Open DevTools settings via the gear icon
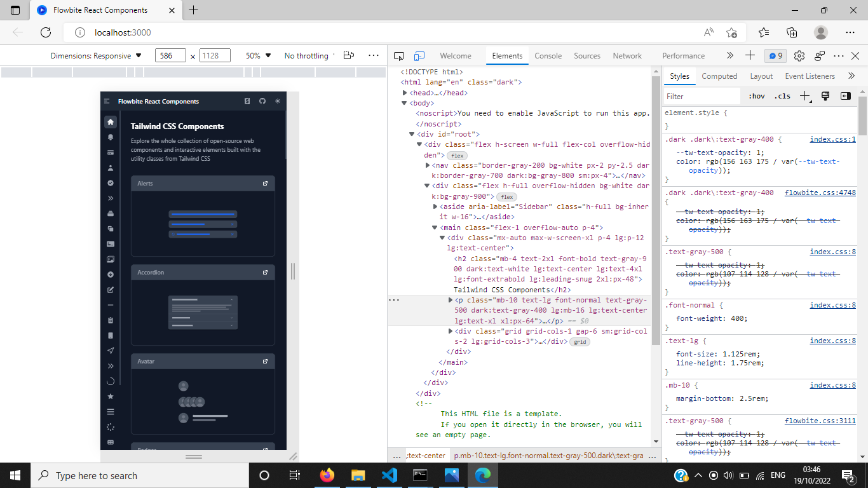Image resolution: width=868 pixels, height=488 pixels. tap(799, 56)
